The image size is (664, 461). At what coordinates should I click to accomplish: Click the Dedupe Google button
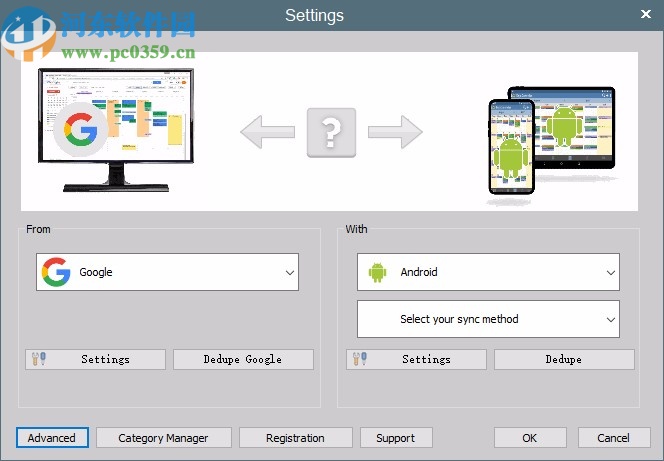(243, 359)
